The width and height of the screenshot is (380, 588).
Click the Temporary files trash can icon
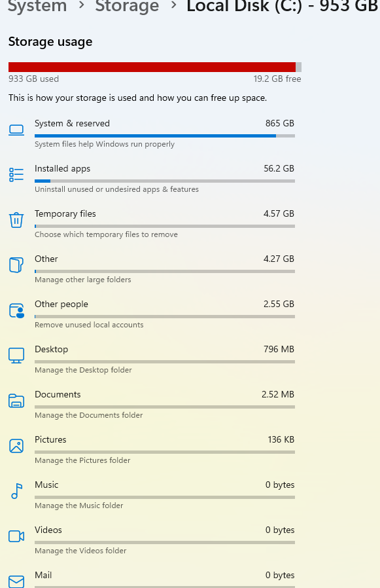(x=16, y=220)
